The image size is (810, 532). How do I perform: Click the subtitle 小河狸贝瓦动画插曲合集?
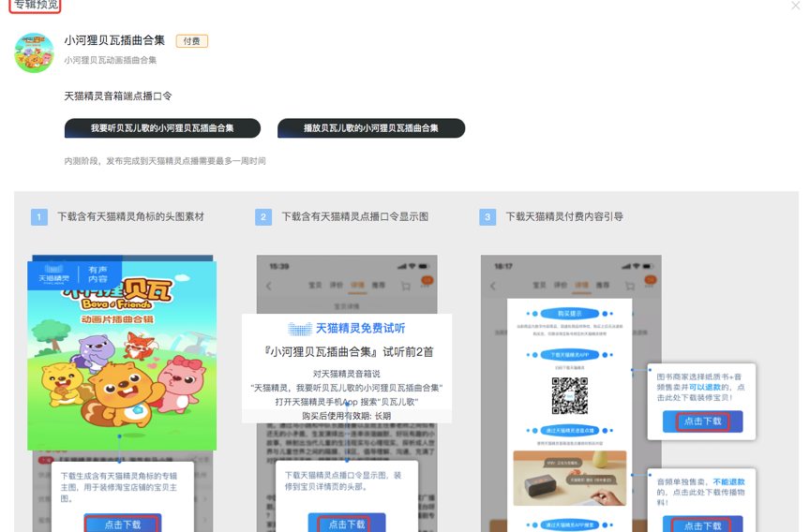pos(111,60)
